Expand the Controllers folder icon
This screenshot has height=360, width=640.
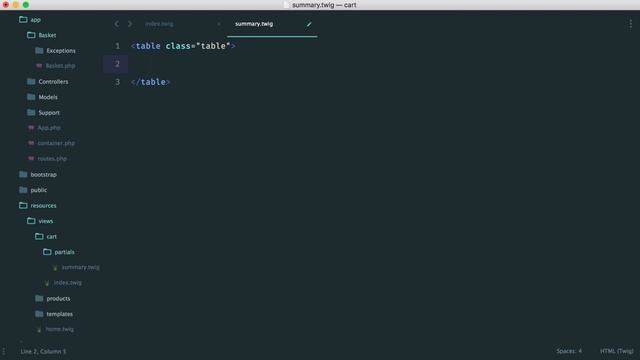coord(31,82)
